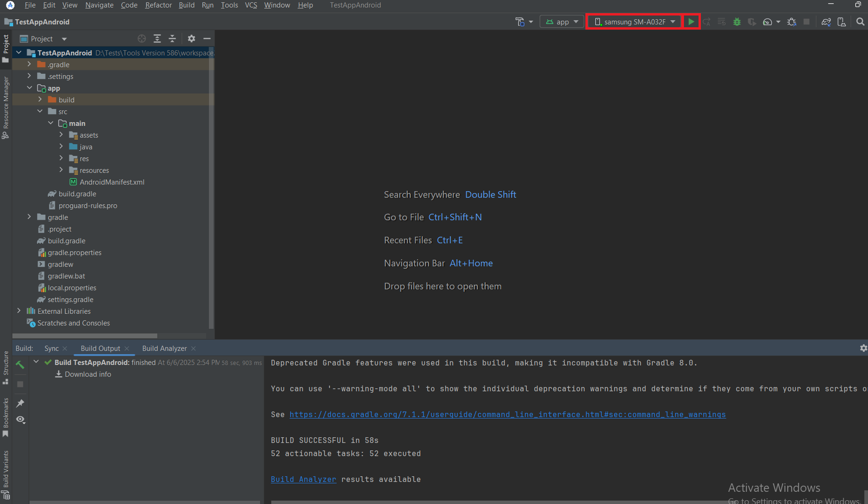The height and width of the screenshot is (504, 868).
Task: Click the Sync Project with Gradle Files icon
Action: [x=826, y=22]
